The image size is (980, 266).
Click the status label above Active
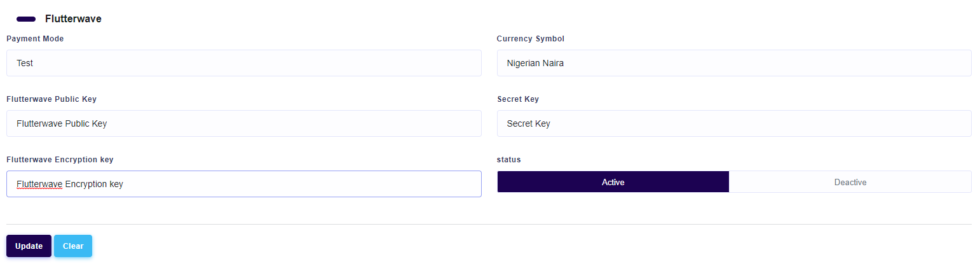pyautogui.click(x=508, y=160)
